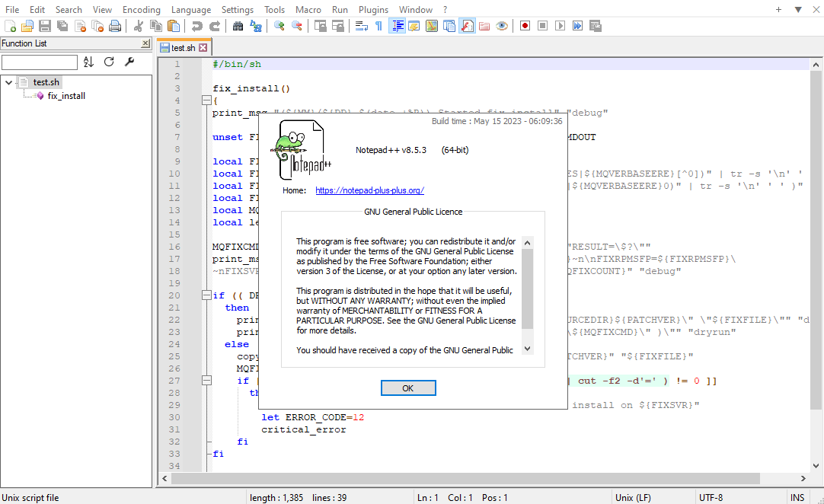Start macro recording with red dot
Viewport: 824px width, 504px height.
click(x=525, y=27)
